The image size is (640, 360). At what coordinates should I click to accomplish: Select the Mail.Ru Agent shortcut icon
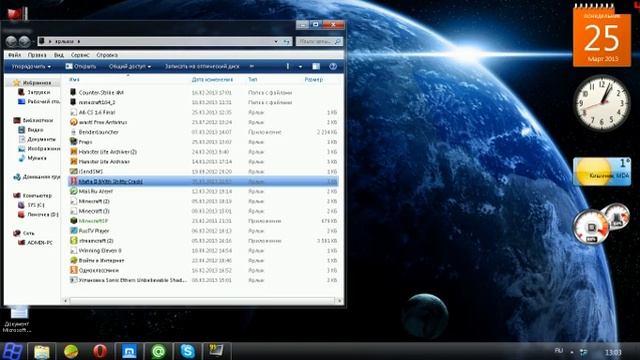click(x=73, y=191)
